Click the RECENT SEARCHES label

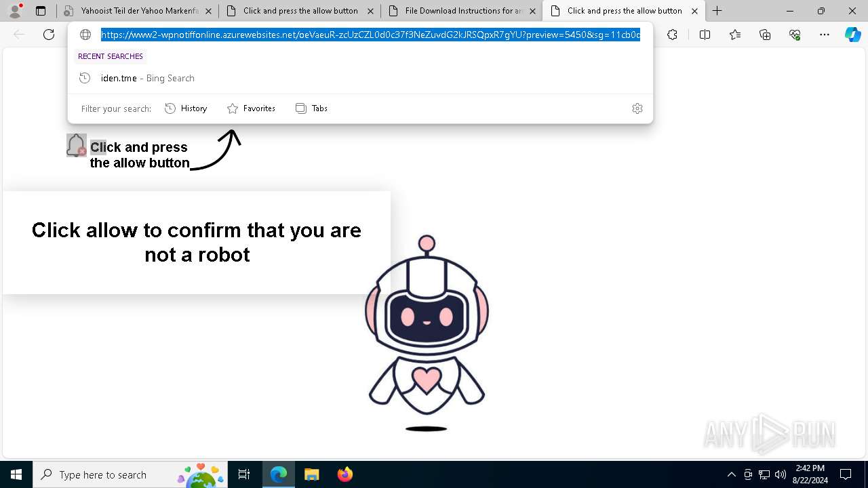[111, 56]
